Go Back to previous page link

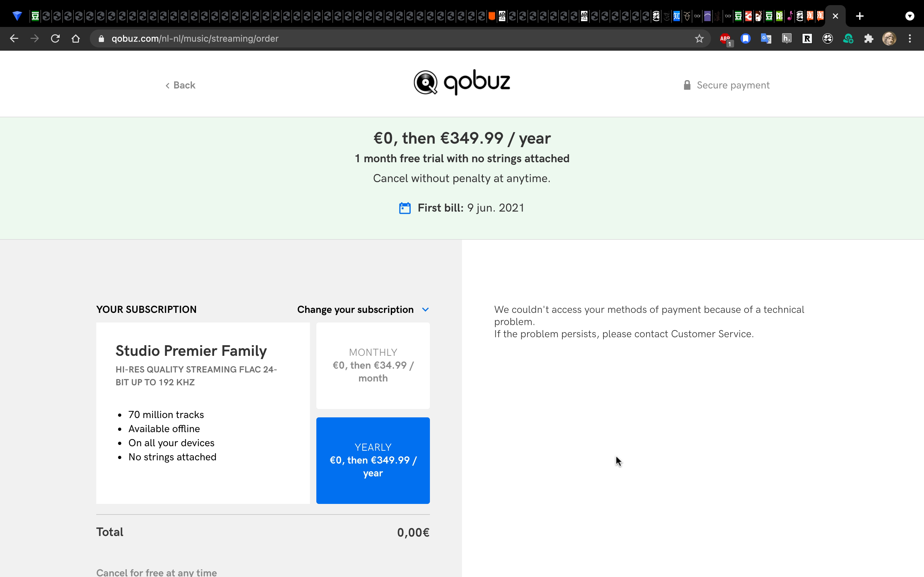click(x=180, y=85)
